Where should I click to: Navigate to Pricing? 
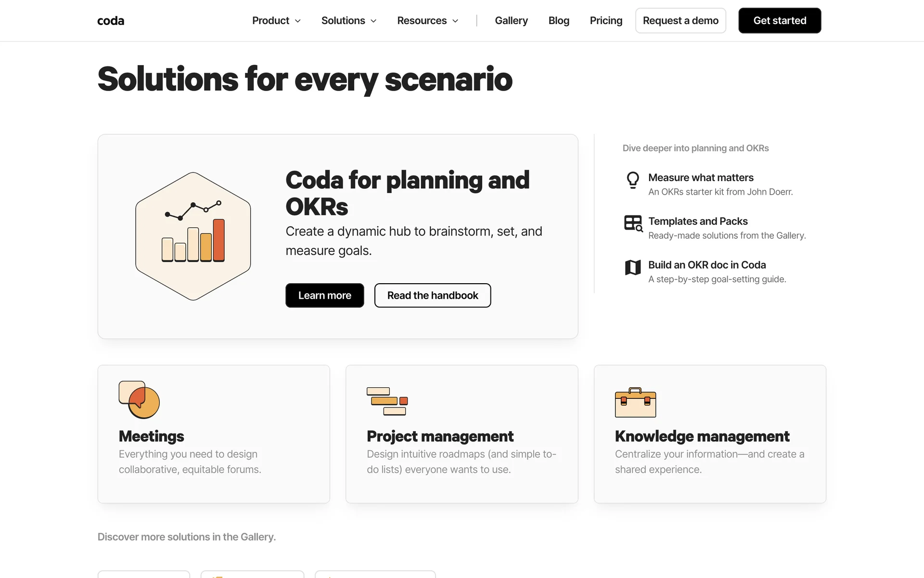click(606, 21)
